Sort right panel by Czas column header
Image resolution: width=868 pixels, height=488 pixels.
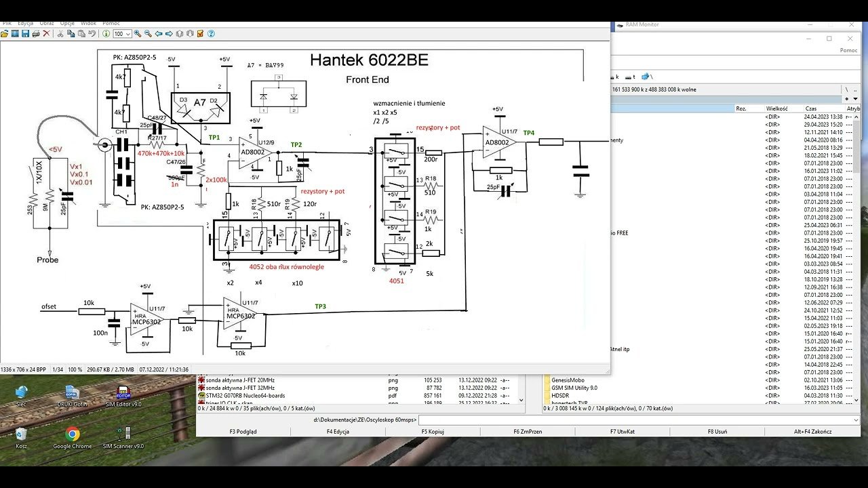pyautogui.click(x=824, y=108)
